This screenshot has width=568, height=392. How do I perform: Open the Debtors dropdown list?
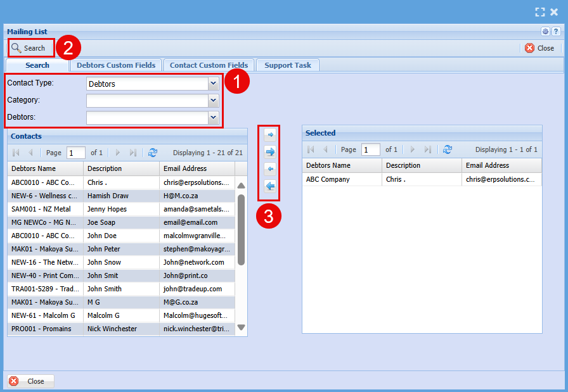213,117
